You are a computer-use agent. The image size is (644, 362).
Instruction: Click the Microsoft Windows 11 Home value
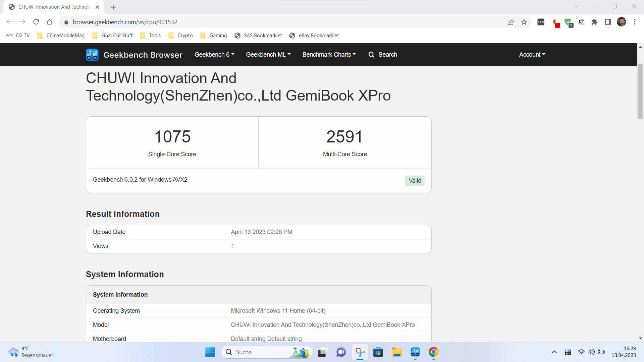tap(278, 311)
